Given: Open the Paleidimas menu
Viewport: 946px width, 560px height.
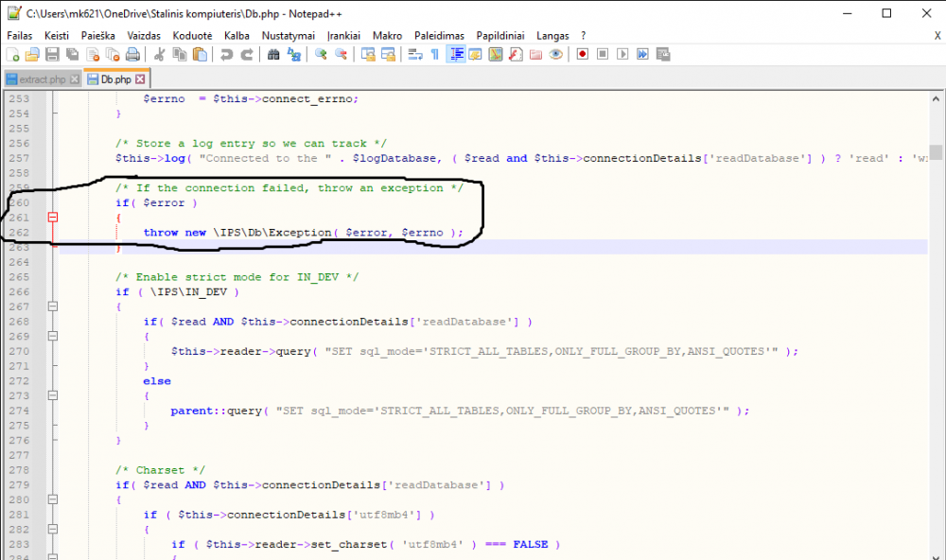Looking at the screenshot, I should pos(439,36).
